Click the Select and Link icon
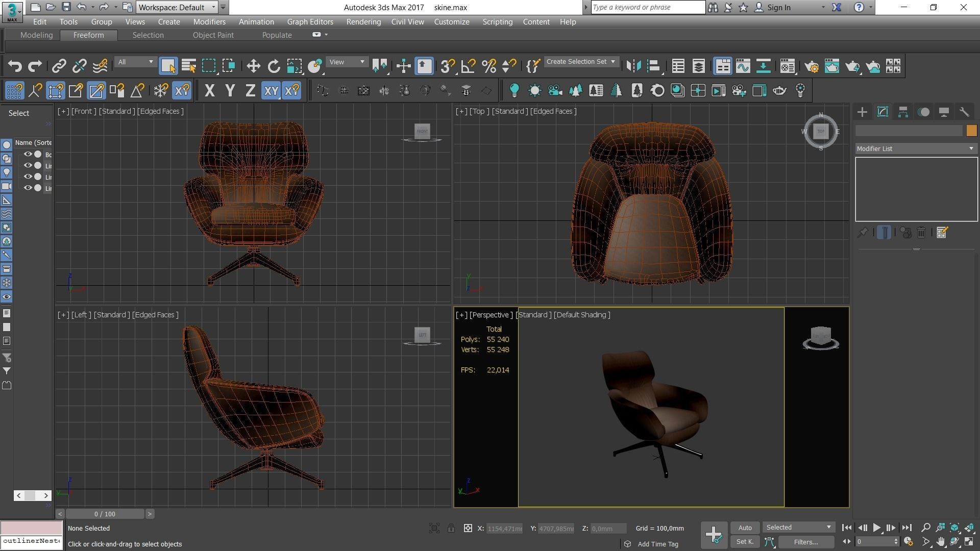This screenshot has width=980, height=551. click(59, 66)
